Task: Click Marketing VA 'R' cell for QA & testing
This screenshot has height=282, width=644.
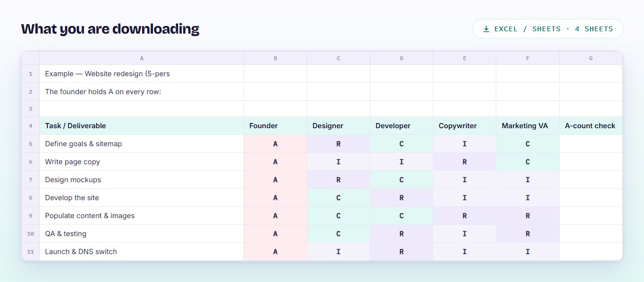Action: [x=528, y=234]
